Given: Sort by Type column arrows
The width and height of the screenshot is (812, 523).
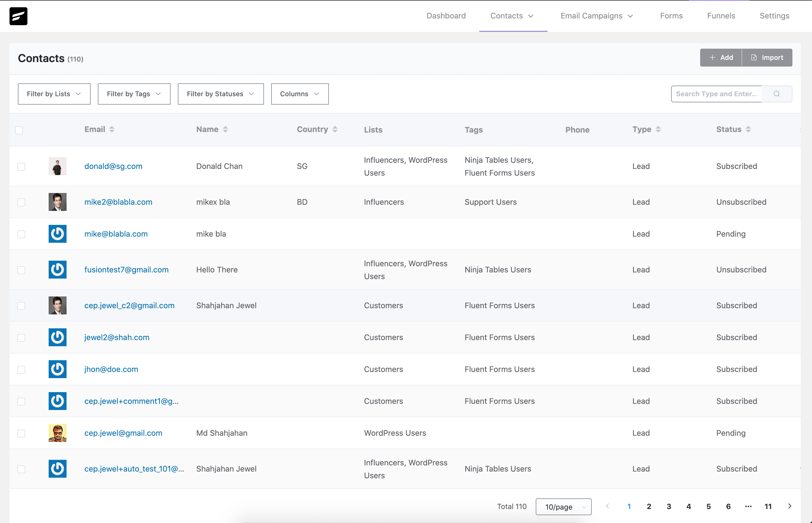Looking at the screenshot, I should click(x=658, y=129).
